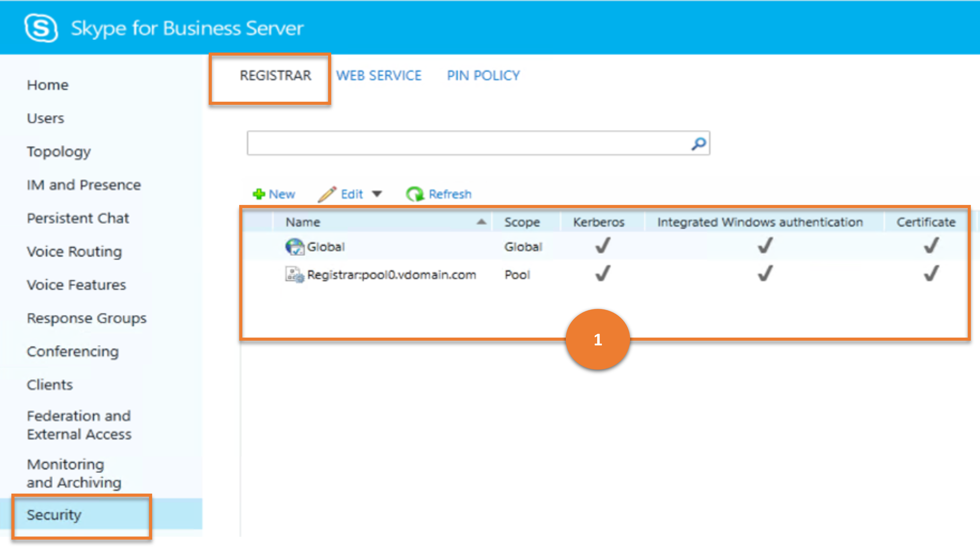This screenshot has width=980, height=547.
Task: Click the Skype for Business logo icon
Action: click(41, 28)
